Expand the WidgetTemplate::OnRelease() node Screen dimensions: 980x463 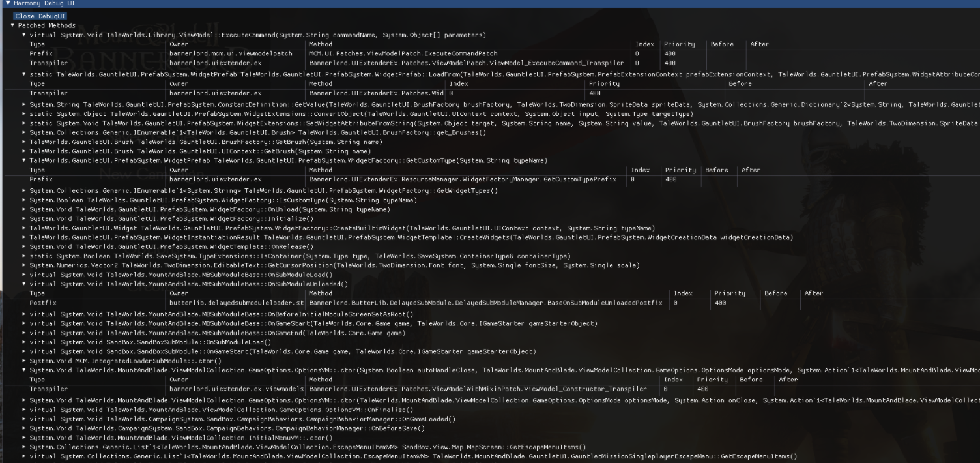click(x=24, y=247)
